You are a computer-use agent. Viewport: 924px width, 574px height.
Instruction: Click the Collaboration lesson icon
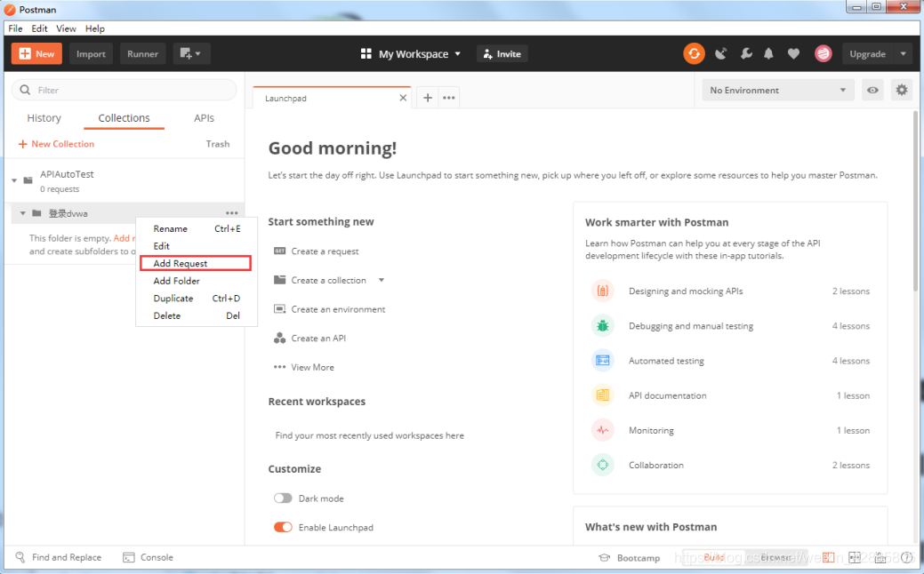(x=602, y=465)
